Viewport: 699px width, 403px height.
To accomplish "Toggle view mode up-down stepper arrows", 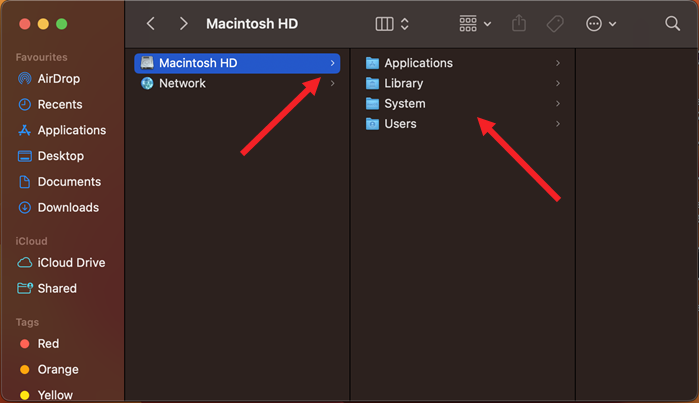I will [405, 24].
